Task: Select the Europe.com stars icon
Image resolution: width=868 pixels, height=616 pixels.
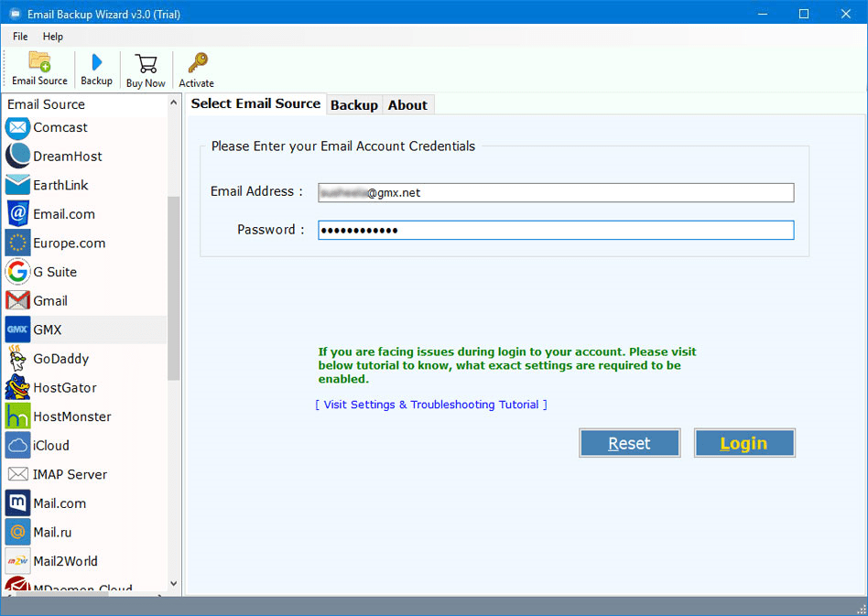Action: tap(17, 243)
